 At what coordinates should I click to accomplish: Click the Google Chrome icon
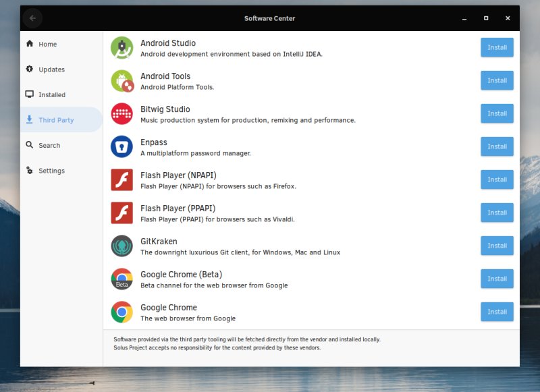click(x=122, y=312)
